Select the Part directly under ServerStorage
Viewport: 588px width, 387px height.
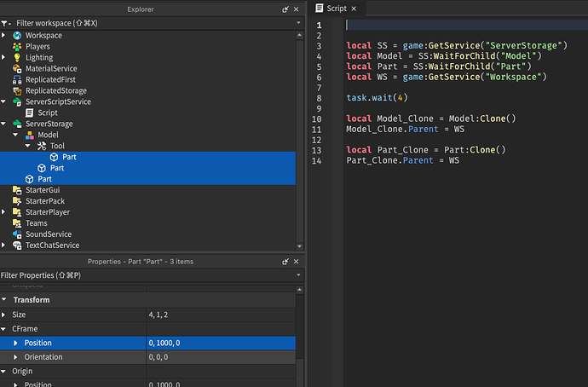147,179
